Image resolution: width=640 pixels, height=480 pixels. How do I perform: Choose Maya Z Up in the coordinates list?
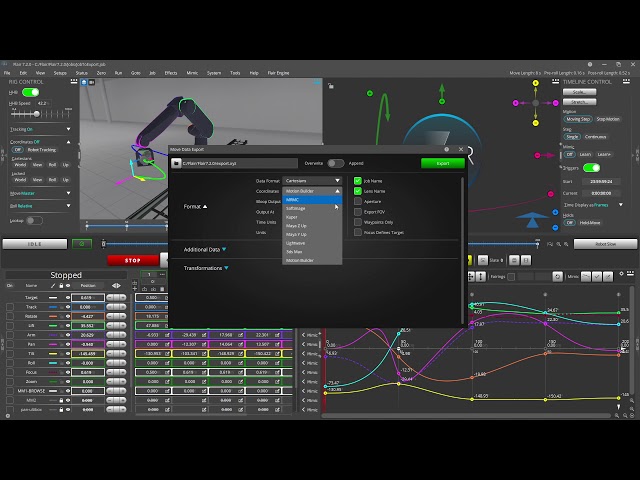pyautogui.click(x=312, y=226)
